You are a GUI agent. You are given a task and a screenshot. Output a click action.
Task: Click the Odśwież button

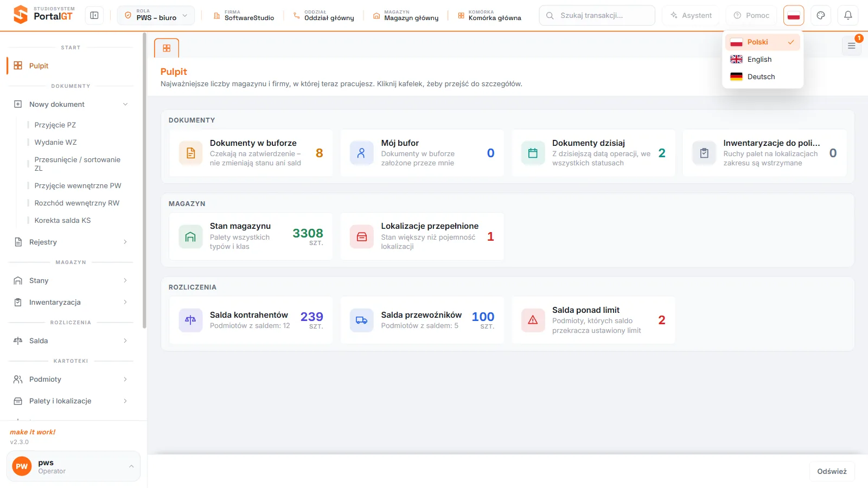pos(832,471)
